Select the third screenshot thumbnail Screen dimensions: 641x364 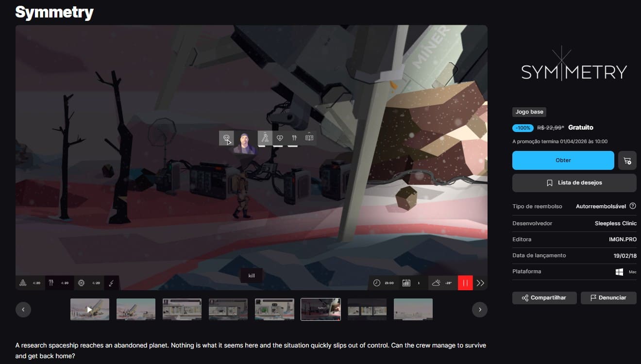click(182, 310)
